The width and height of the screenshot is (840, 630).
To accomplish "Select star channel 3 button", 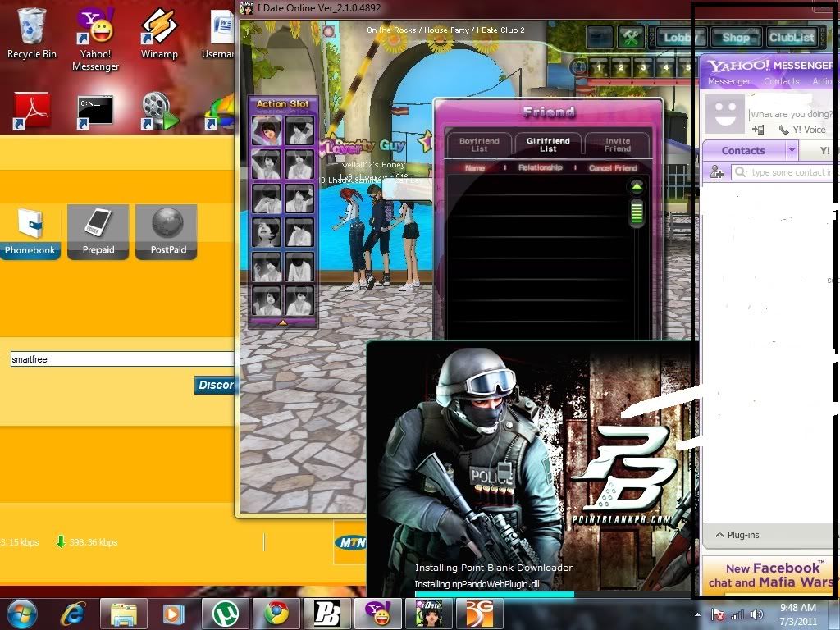I will 643,67.
